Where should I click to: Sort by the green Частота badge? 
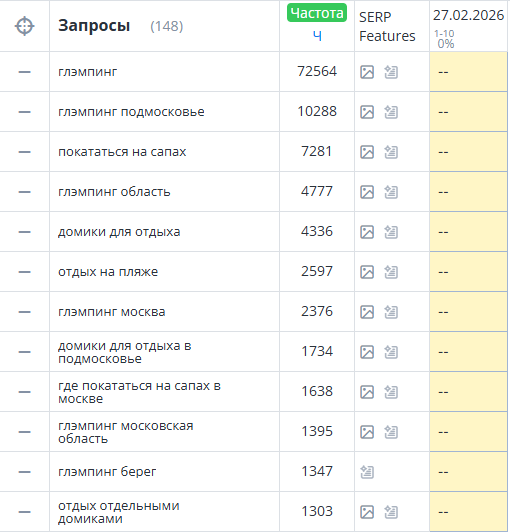pyautogui.click(x=317, y=13)
